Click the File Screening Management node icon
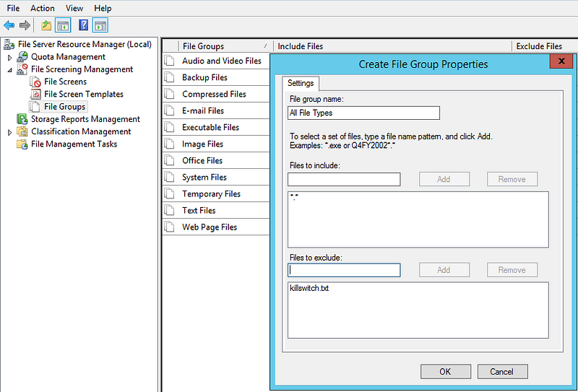This screenshot has height=392, width=578. (x=22, y=69)
